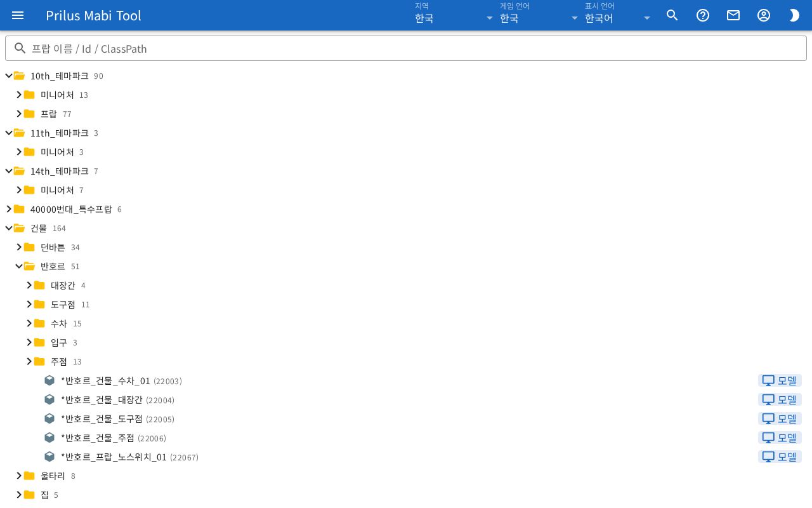This screenshot has width=812, height=508.
Task: Click the cube icon for 반호르_건물_도구점
Action: (x=49, y=418)
